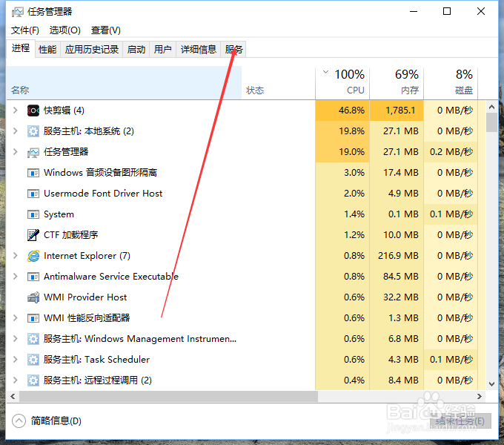Expand 服务主机: 本地系统 (2) group
This screenshot has height=445, width=504.
[15, 131]
